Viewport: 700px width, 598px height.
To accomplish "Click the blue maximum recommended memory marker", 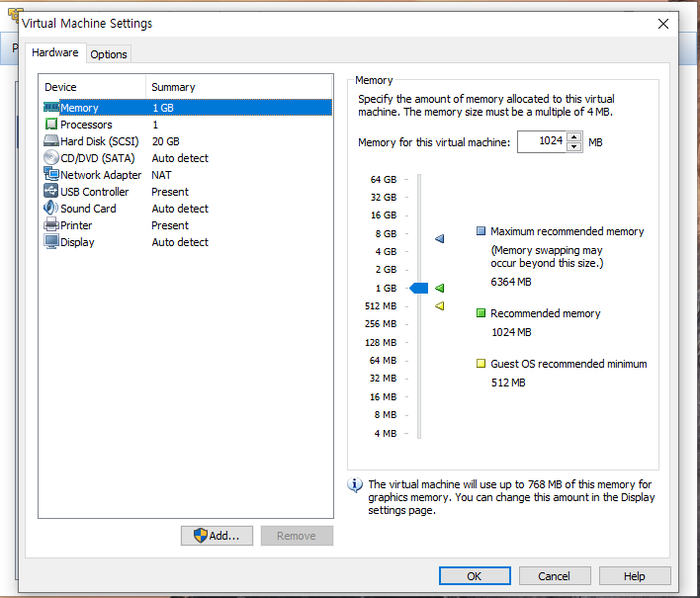I will (x=440, y=239).
